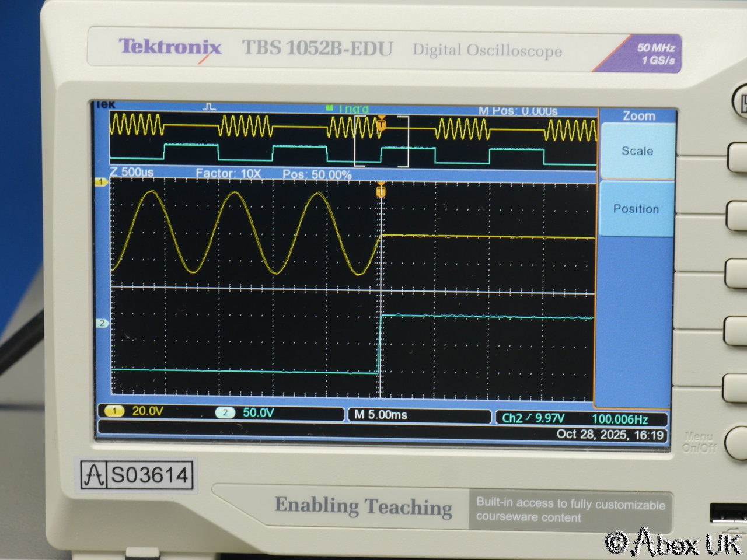Click the Factor: 10X zoom readout
Image resolution: width=747 pixels, height=560 pixels.
tap(228, 174)
